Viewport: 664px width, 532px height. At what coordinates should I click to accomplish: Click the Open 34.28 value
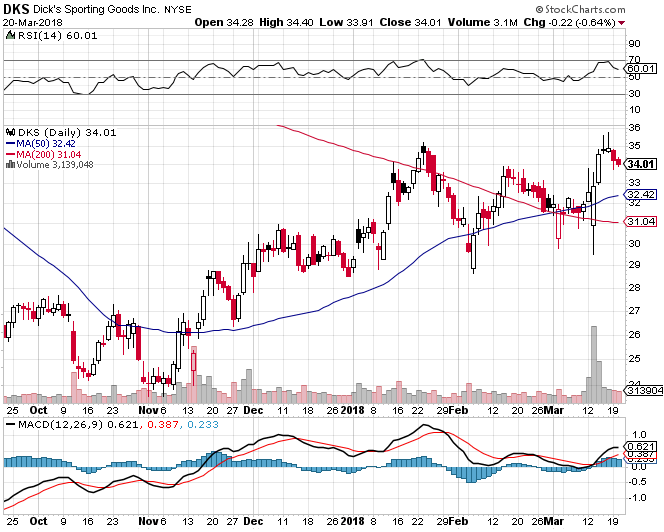click(224, 22)
